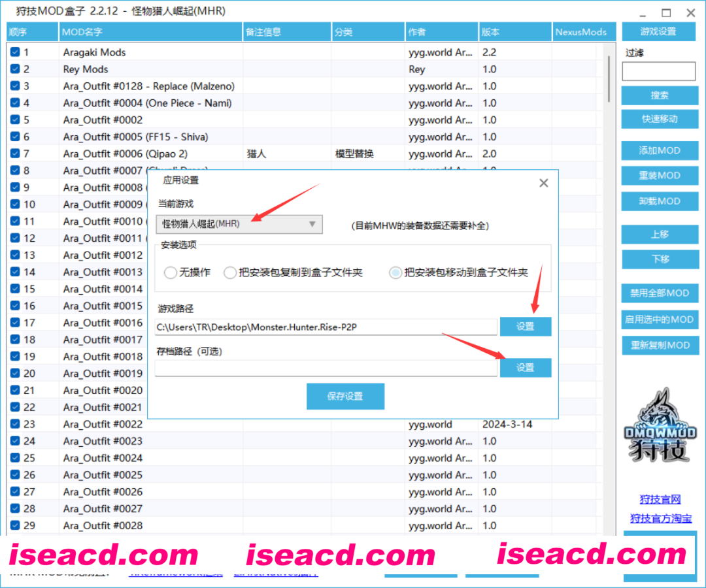Click 启用选中的MOD button
Image resolution: width=706 pixels, height=588 pixels.
click(660, 319)
